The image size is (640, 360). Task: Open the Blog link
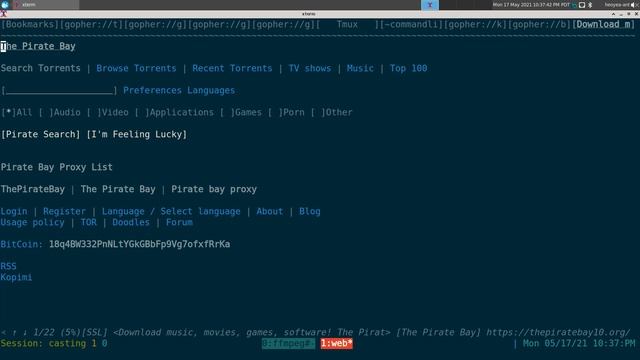point(310,211)
